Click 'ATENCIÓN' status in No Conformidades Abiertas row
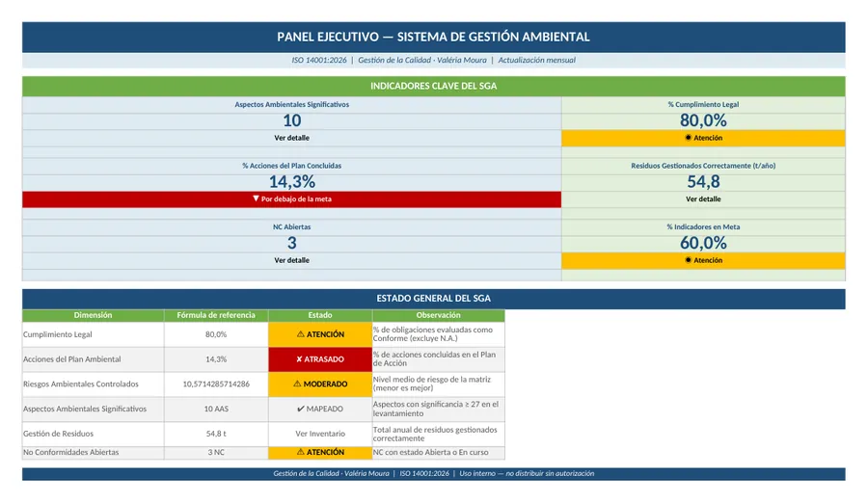This screenshot has height=503, width=868. tap(320, 453)
